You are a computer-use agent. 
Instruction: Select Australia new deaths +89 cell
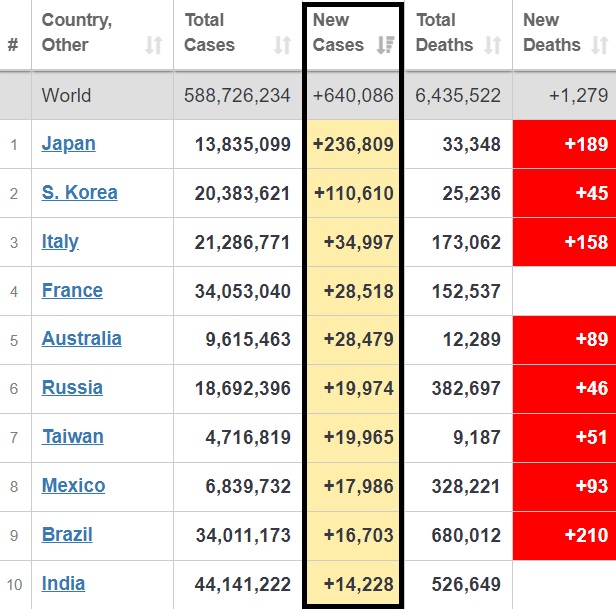(x=564, y=340)
